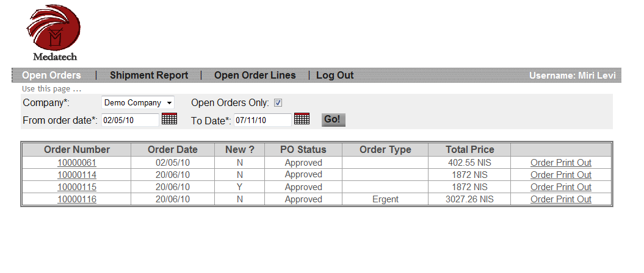Expand the Company dropdown
The image size is (644, 273).
(x=137, y=102)
